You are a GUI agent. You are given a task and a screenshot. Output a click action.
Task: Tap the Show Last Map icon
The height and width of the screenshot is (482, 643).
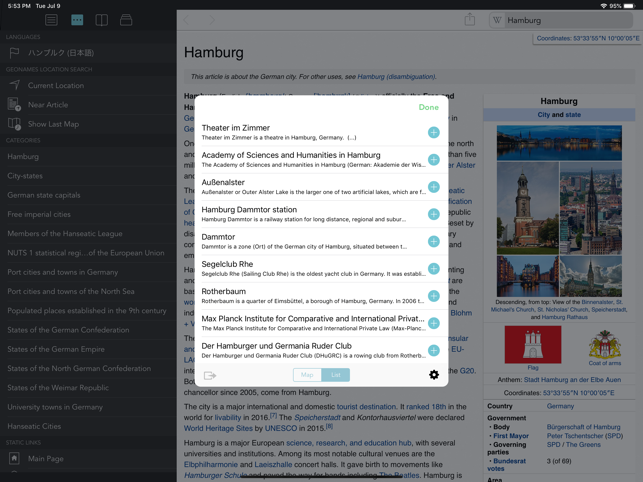coord(14,124)
